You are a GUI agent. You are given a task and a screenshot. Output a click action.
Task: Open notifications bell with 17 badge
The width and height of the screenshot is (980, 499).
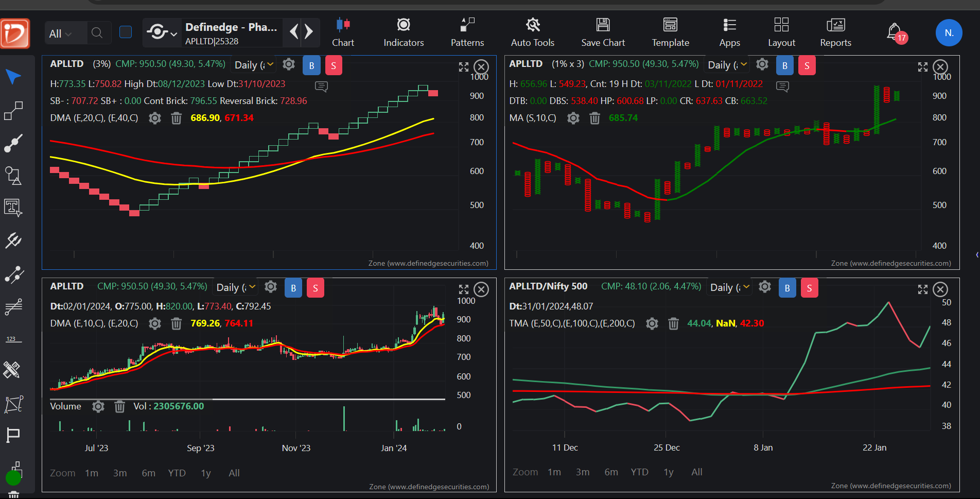click(x=896, y=33)
